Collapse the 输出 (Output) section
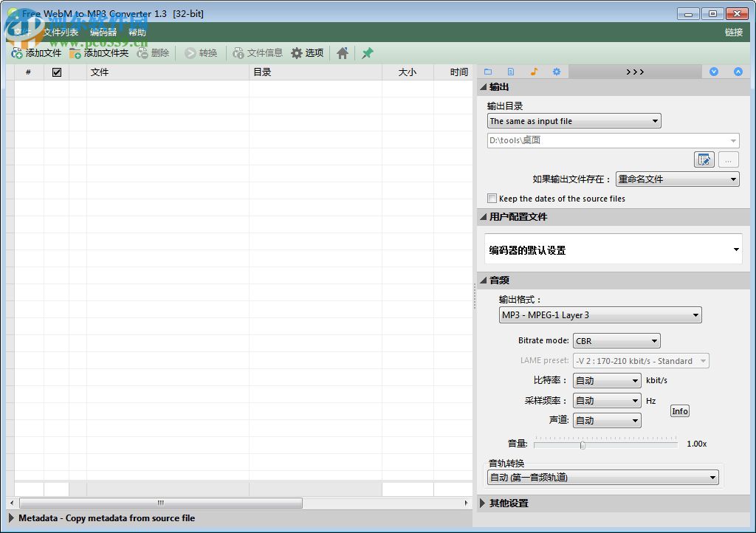The width and height of the screenshot is (756, 533). point(488,87)
